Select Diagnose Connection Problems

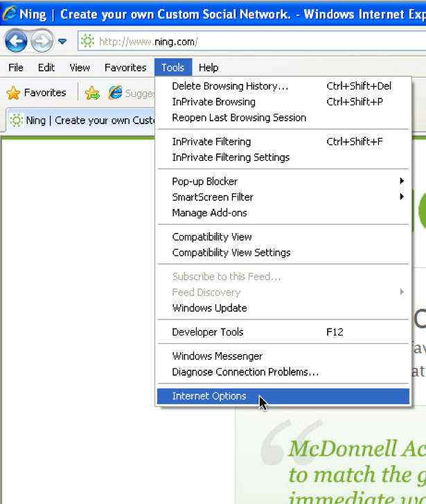pos(283,372)
